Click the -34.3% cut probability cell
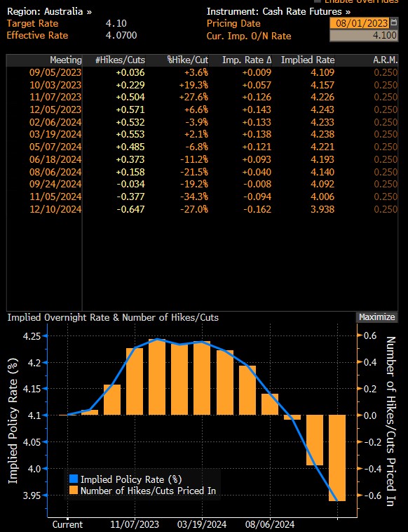 194,197
